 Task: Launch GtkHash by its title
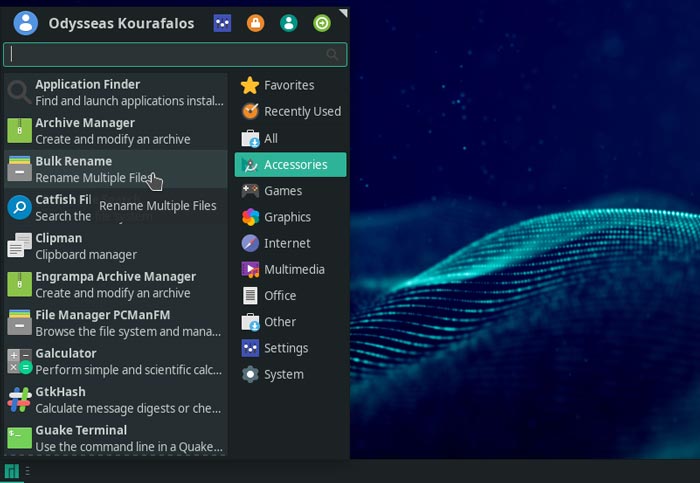click(x=60, y=392)
